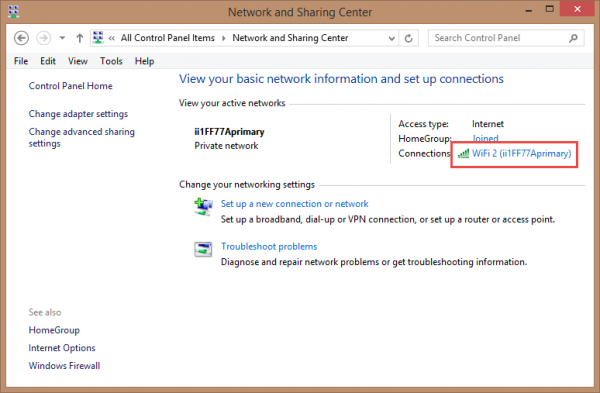Image resolution: width=600 pixels, height=393 pixels.
Task: Click the View your basic network information heading
Action: pos(341,79)
